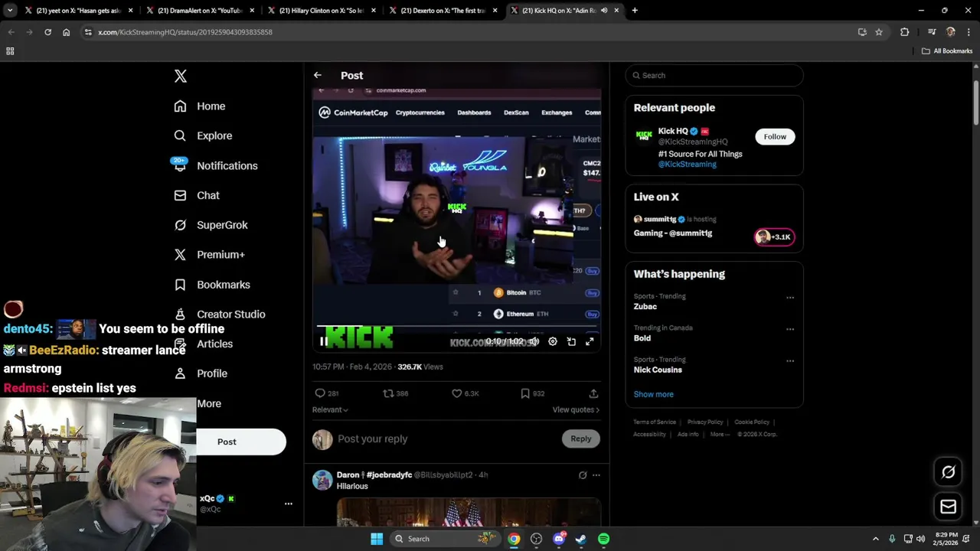Open Terms of Service link
The height and width of the screenshot is (551, 980).
coord(655,422)
